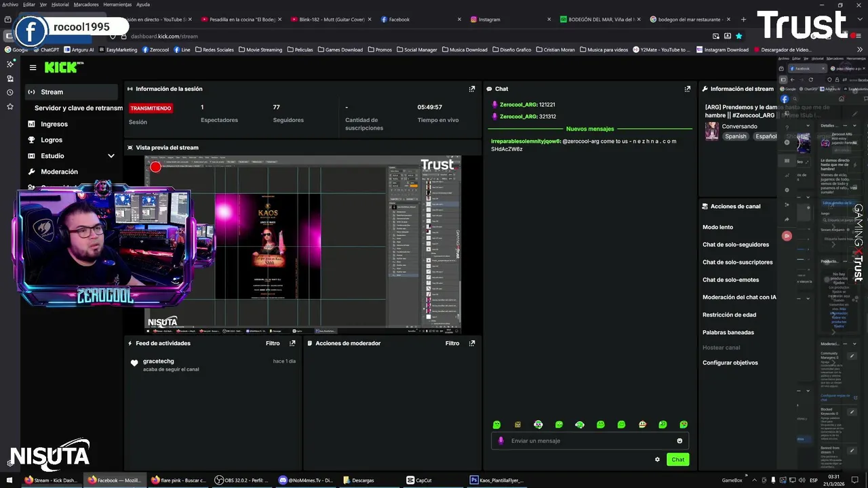Open the history clock icon in Firefox sidebar
The image size is (868, 488).
tap(9, 92)
